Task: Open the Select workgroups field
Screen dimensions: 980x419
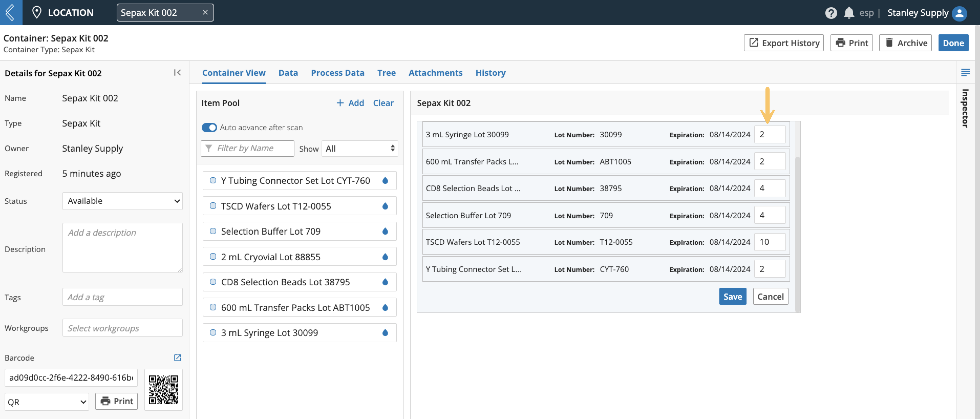Action: point(122,328)
